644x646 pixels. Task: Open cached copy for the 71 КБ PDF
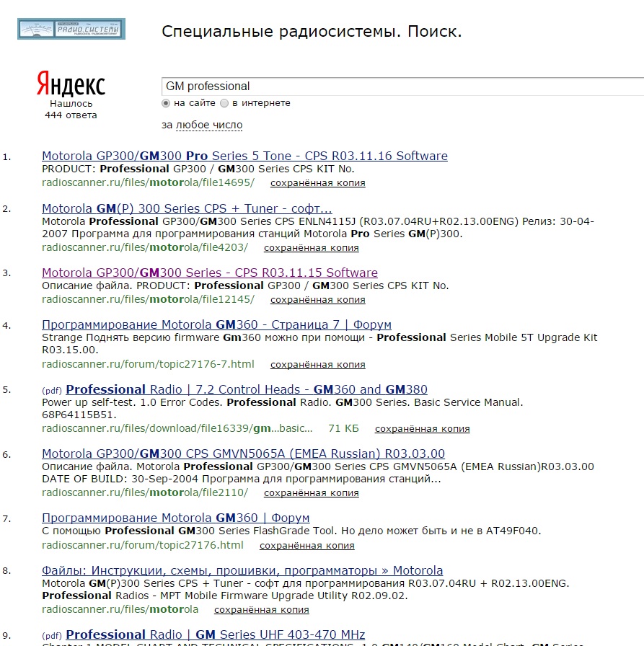point(423,429)
